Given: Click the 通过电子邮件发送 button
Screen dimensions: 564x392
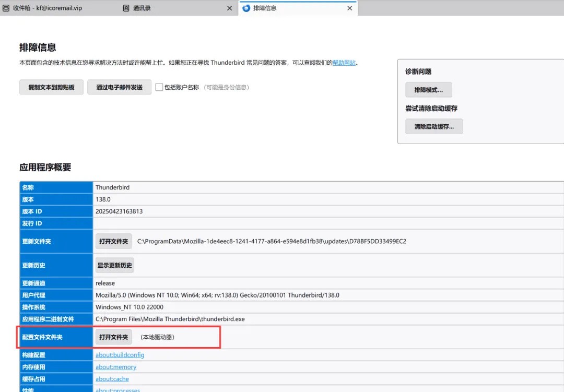Looking at the screenshot, I should tap(119, 87).
